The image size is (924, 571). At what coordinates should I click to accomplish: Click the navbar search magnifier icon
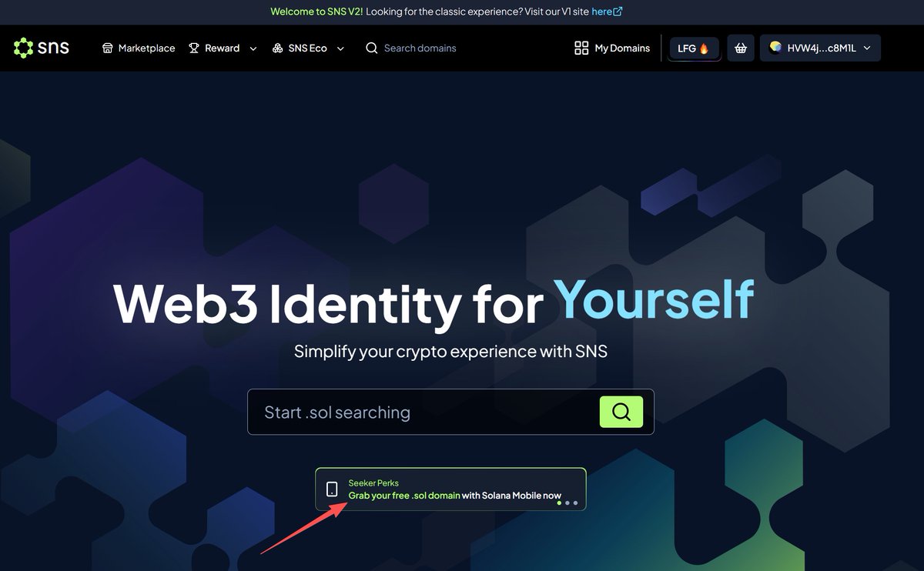pyautogui.click(x=372, y=48)
